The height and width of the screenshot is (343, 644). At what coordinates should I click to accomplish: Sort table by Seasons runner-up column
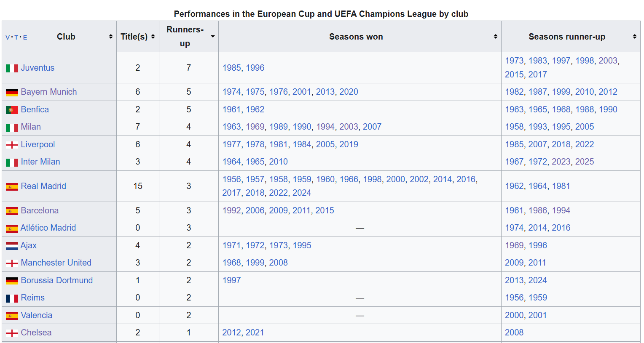635,37
